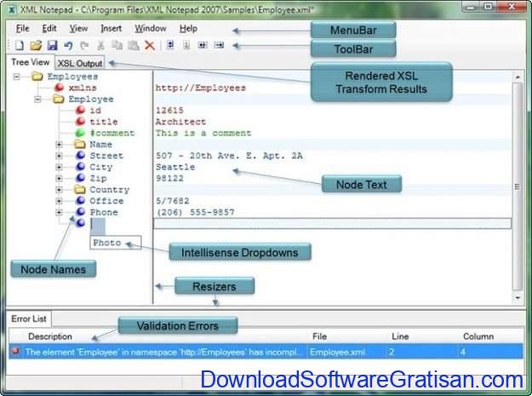Screen dimensions: 532x396
Task: Expand the Zip node
Action: (x=59, y=178)
